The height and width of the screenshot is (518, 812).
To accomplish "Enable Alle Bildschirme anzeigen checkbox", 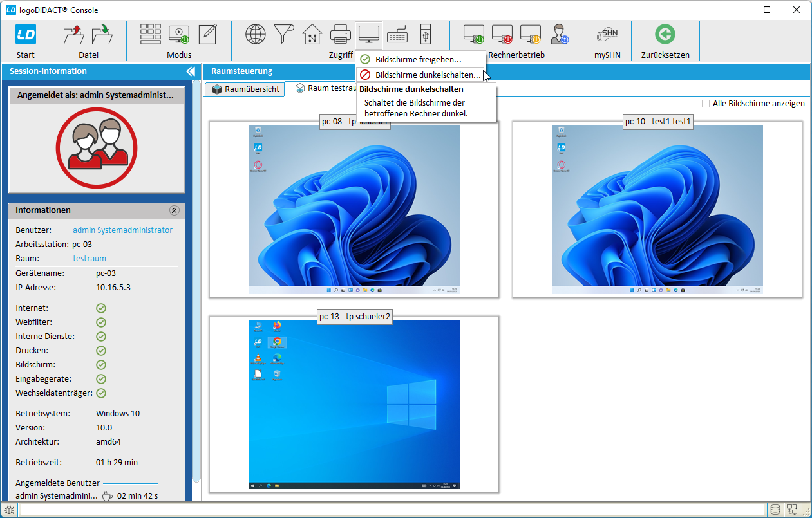I will point(706,104).
